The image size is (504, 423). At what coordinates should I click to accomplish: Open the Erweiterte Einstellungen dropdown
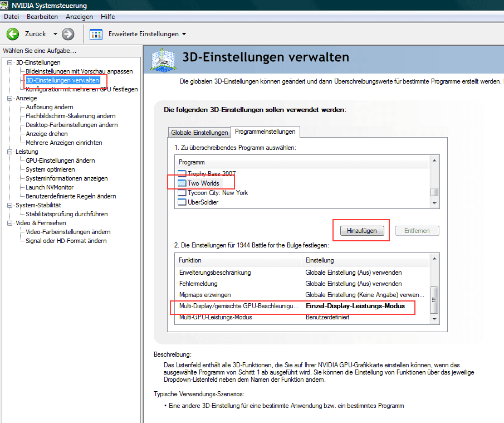[x=184, y=34]
